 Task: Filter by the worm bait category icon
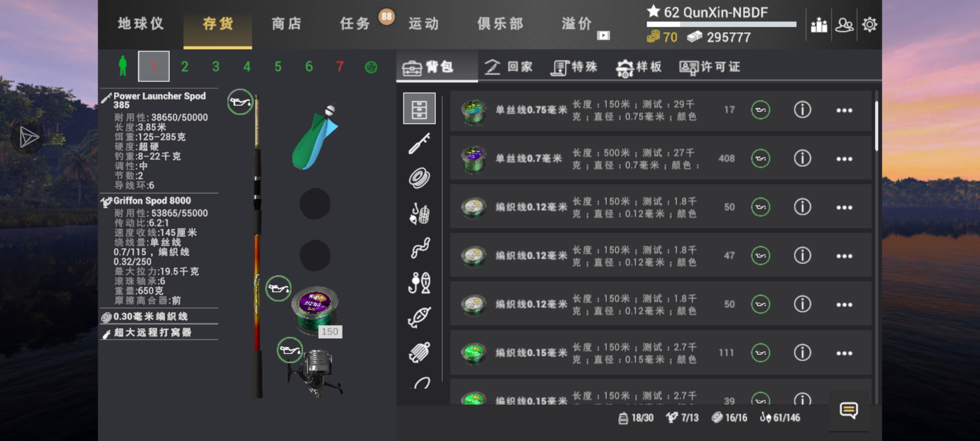tap(420, 248)
